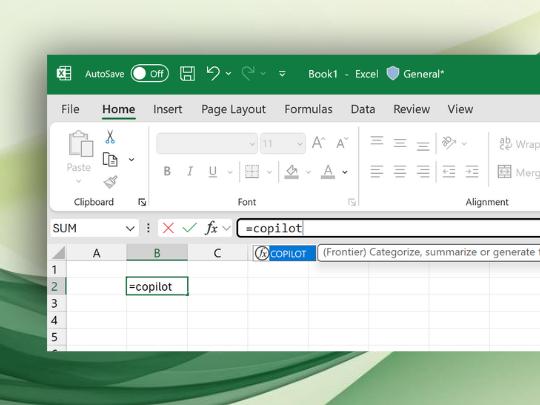This screenshot has width=540, height=405.
Task: Apply Font Color letter A
Action: pyautogui.click(x=328, y=172)
